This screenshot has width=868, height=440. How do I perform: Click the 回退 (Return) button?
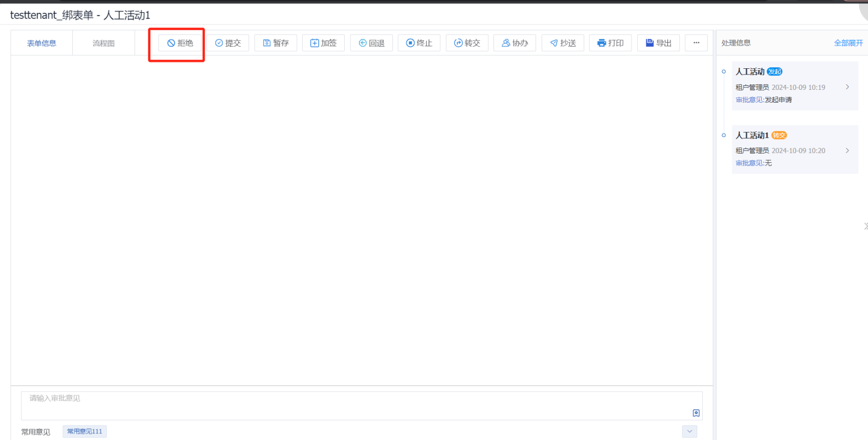tap(371, 43)
